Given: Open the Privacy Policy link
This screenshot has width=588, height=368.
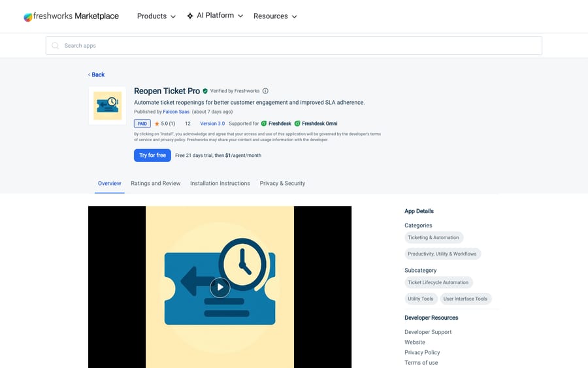Looking at the screenshot, I should (x=422, y=352).
